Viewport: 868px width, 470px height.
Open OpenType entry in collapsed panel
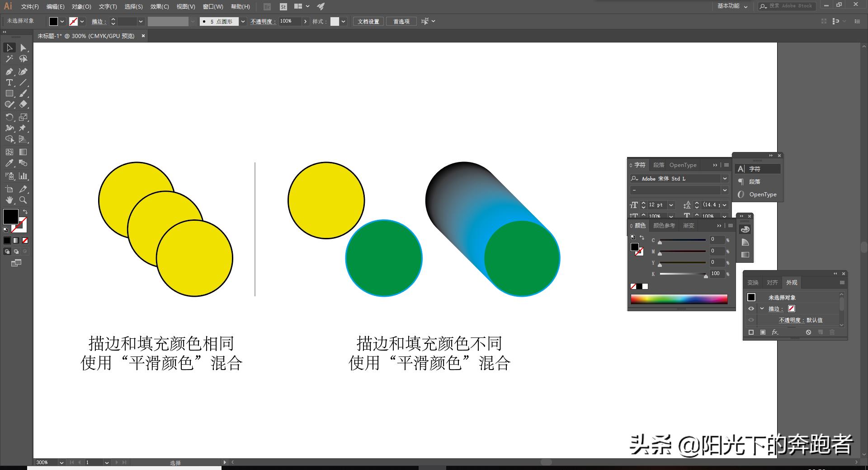pos(758,195)
